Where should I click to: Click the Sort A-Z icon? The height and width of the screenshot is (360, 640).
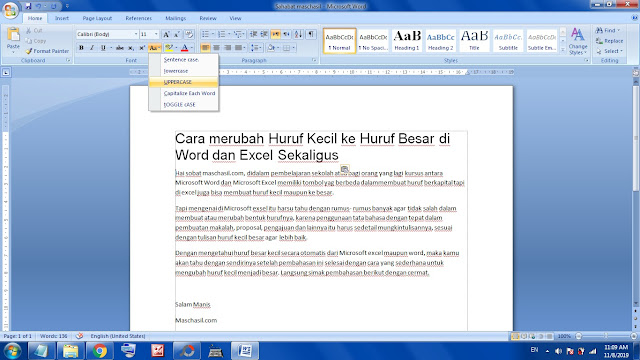click(x=298, y=34)
